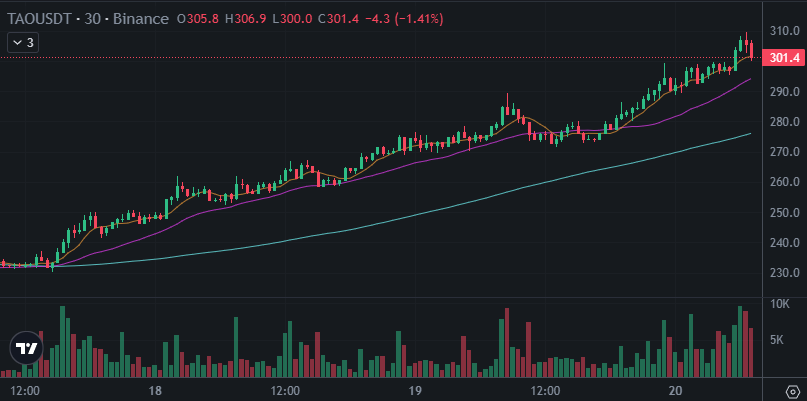Click the 10K volume axis label
The width and height of the screenshot is (807, 401).
780,305
